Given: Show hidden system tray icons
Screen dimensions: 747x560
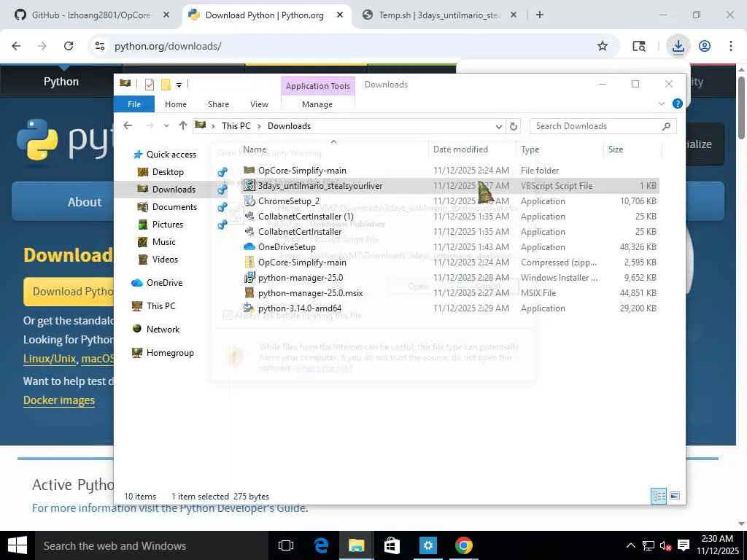Looking at the screenshot, I should (x=631, y=545).
